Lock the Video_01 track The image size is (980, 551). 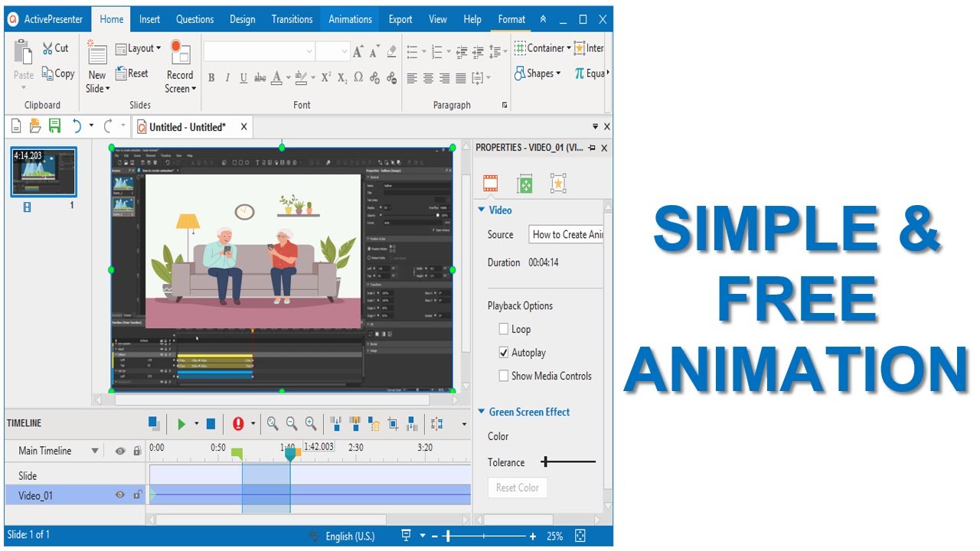[x=137, y=495]
